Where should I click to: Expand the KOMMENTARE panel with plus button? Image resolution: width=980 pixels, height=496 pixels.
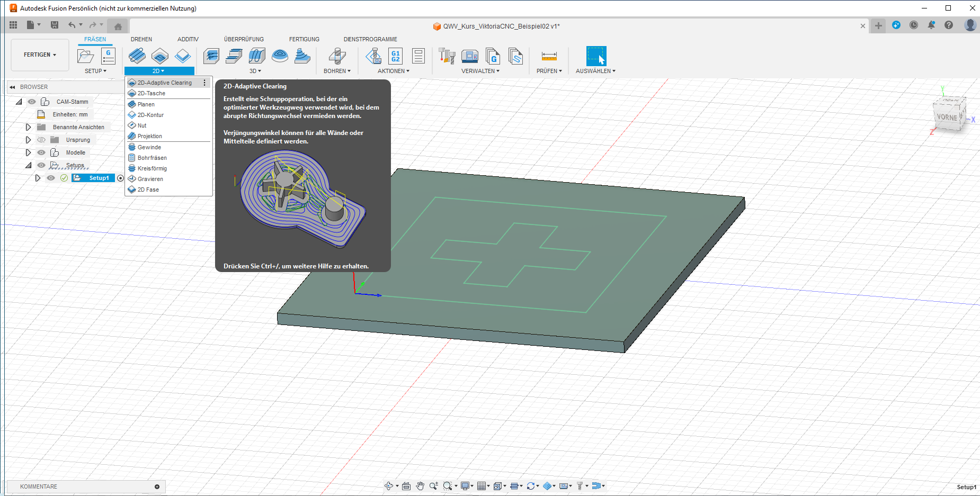click(157, 486)
